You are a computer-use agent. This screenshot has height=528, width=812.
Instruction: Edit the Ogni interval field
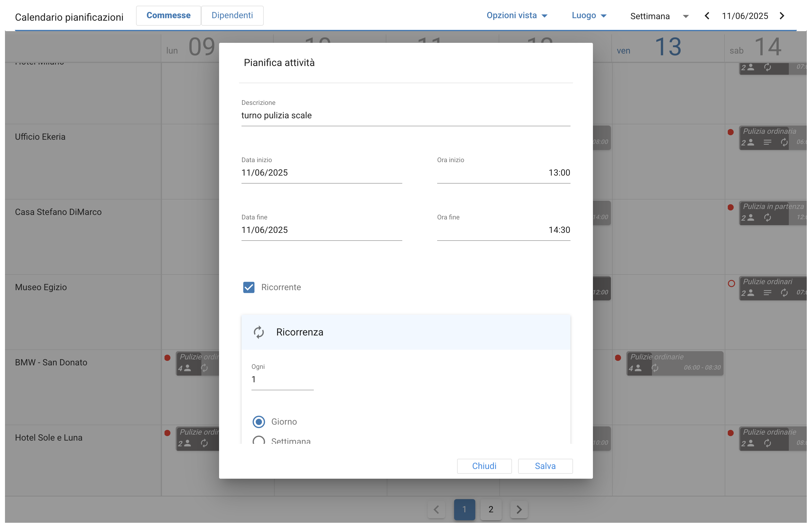(x=282, y=379)
